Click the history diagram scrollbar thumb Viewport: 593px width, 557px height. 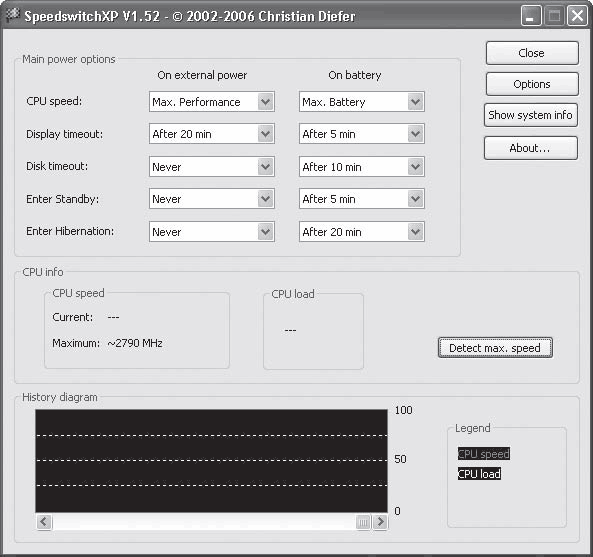[x=363, y=522]
